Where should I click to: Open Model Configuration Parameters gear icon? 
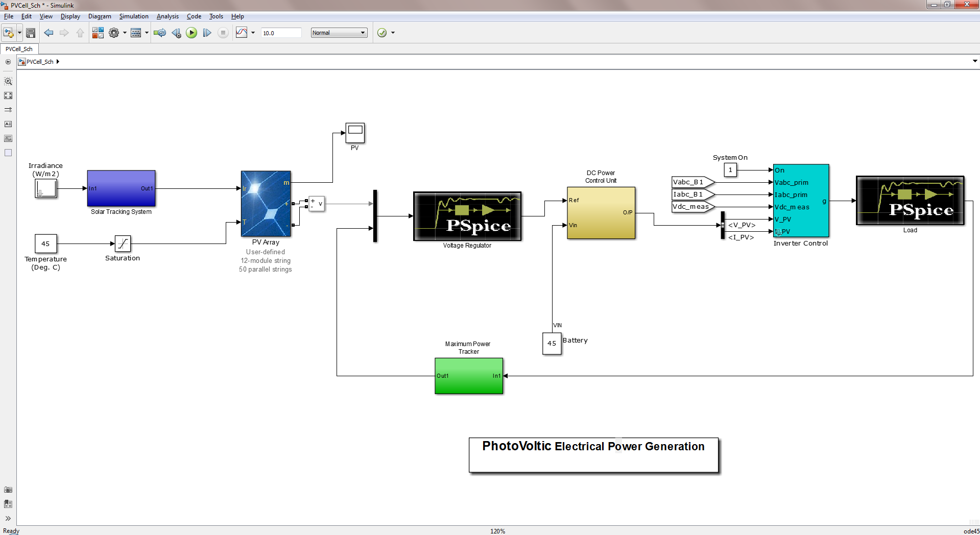[114, 33]
